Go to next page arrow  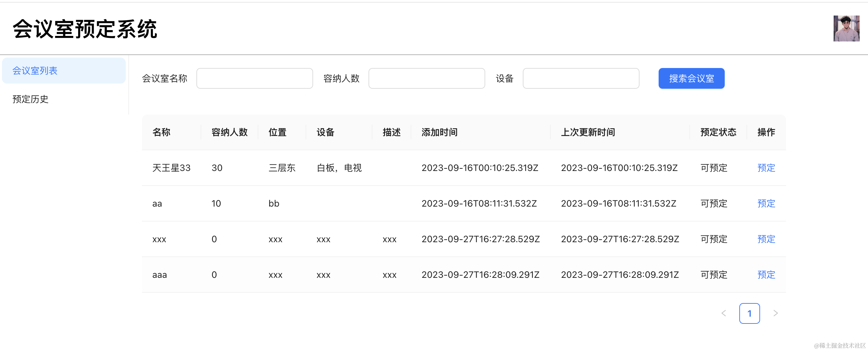[x=775, y=313]
